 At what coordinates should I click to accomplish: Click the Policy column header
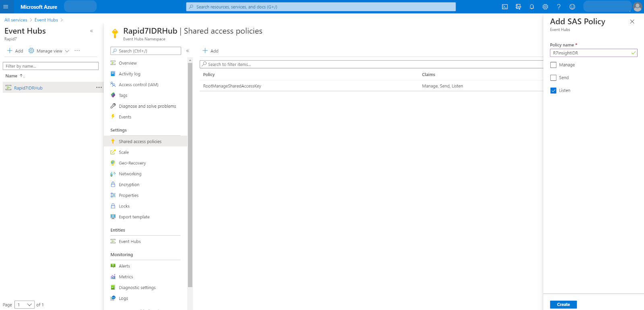(x=209, y=74)
